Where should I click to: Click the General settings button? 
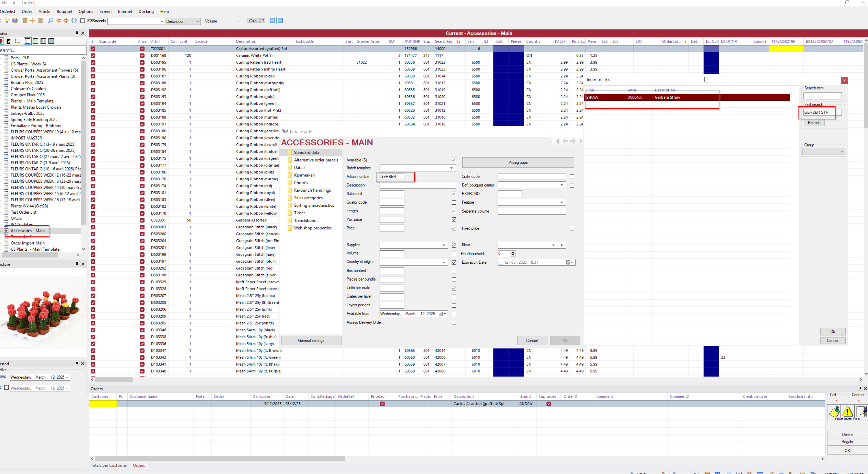[x=311, y=341]
